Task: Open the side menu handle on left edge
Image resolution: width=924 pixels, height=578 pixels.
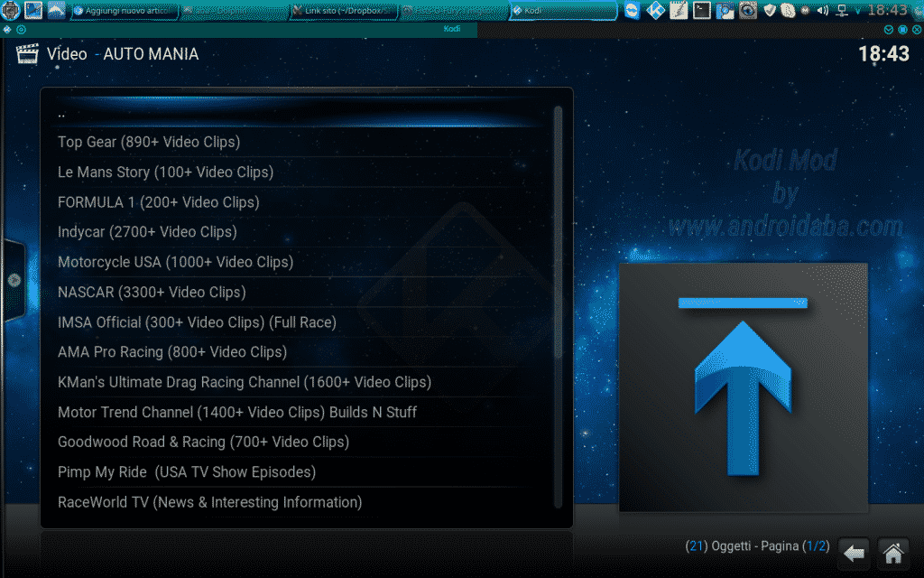Action: click(14, 280)
